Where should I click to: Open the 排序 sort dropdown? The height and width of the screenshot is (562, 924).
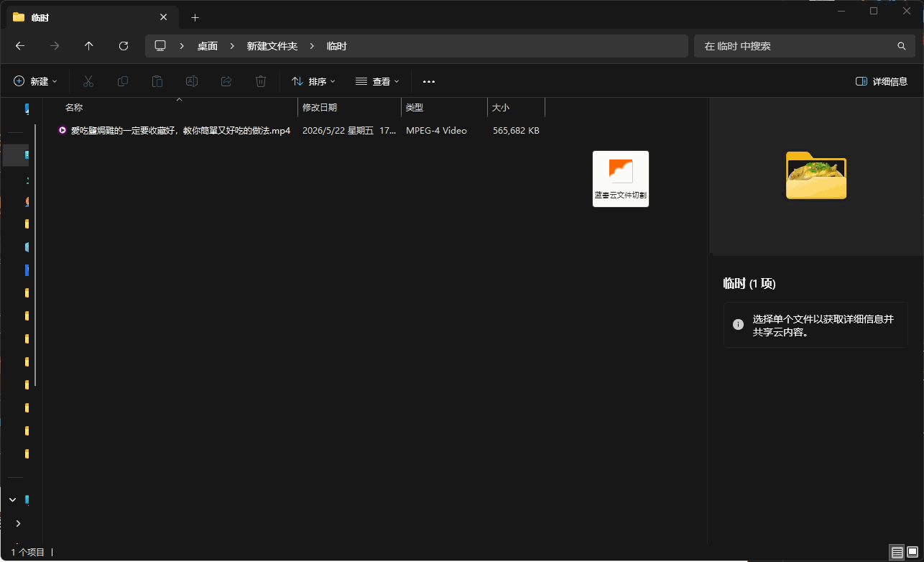[x=314, y=81]
